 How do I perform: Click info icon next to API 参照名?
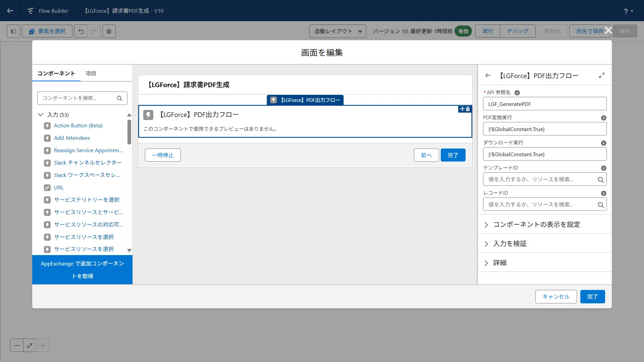[x=517, y=93]
